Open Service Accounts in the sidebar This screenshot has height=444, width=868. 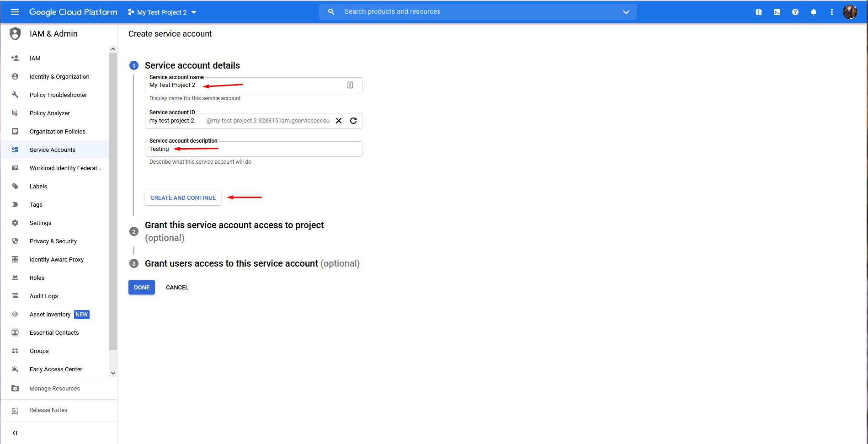(53, 150)
